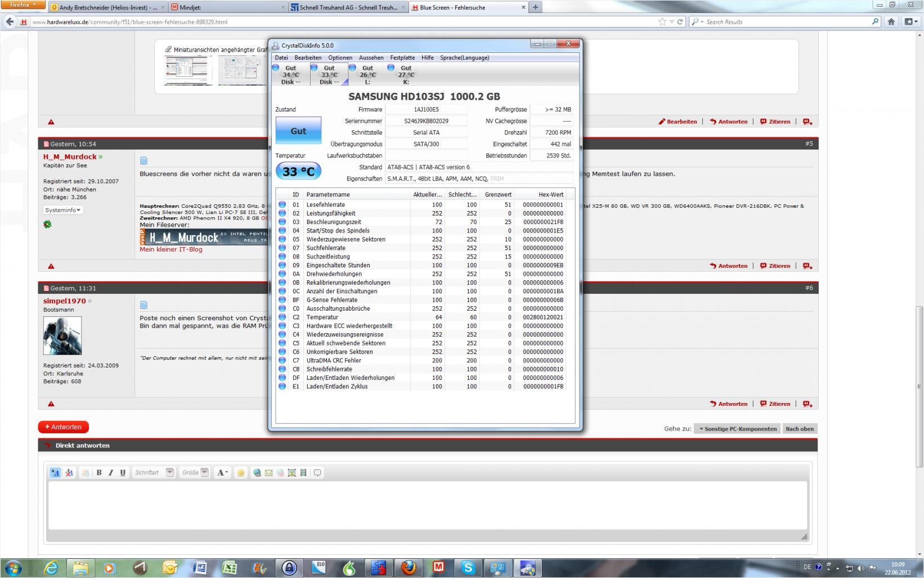Select disk K: at 27 °C
The image size is (924, 578).
[x=406, y=74]
